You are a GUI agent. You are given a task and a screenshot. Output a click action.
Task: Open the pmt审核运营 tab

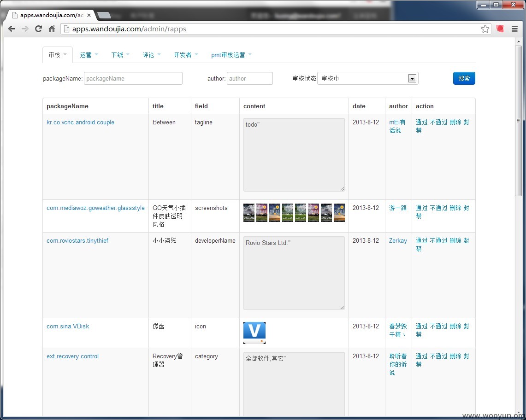click(x=231, y=55)
